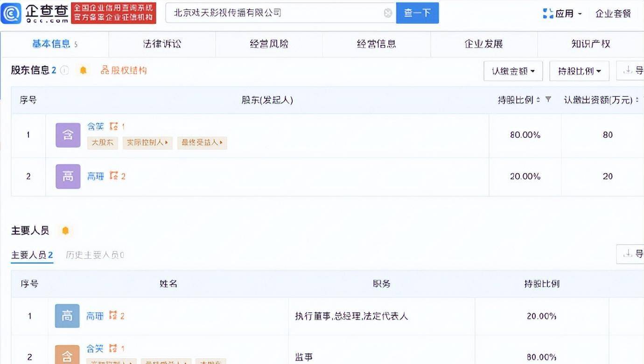Open 含笑 shareholder name link
Viewport: 644px width, 364px height.
pos(96,126)
